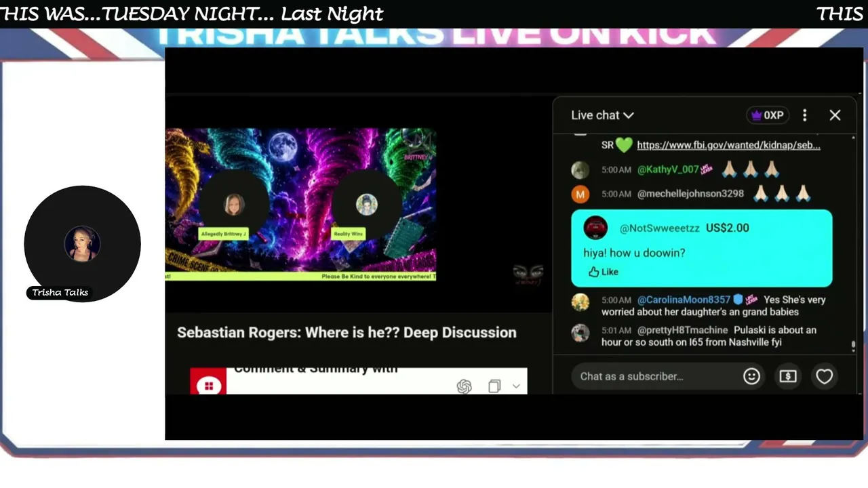This screenshot has height=488, width=868.
Task: Click the 'Sebastian Rogers: Where is he??' video title
Action: point(347,332)
